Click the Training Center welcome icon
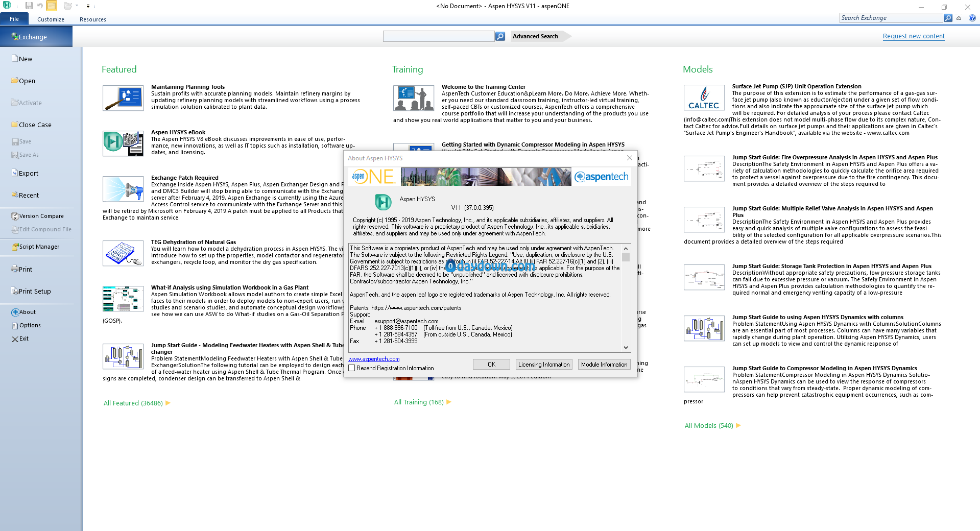 (414, 98)
